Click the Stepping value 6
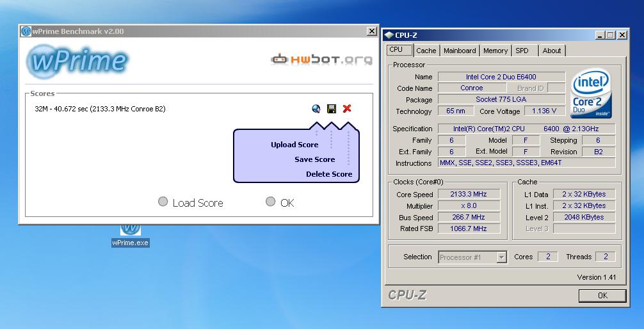This screenshot has height=329, width=644. pyautogui.click(x=599, y=140)
